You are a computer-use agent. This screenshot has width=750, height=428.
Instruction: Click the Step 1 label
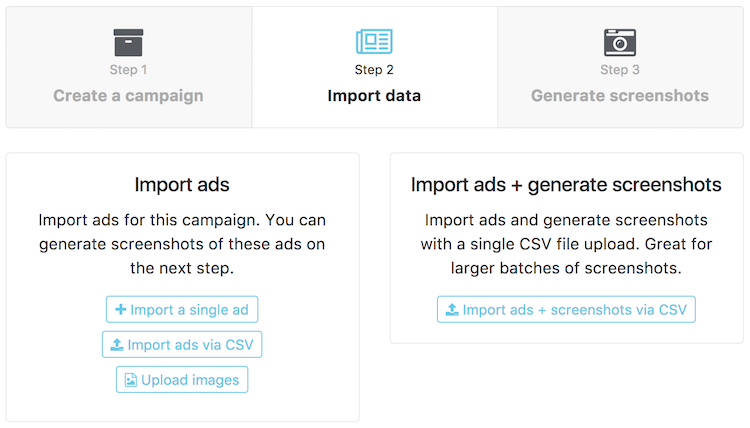[x=128, y=70]
